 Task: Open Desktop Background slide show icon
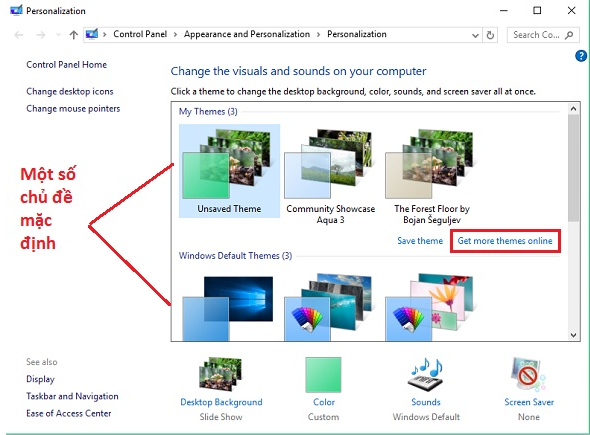[x=221, y=374]
